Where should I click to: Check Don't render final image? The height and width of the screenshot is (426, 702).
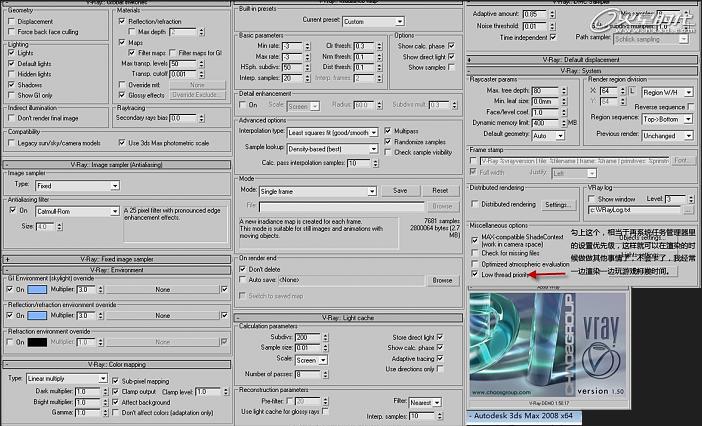pos(12,118)
